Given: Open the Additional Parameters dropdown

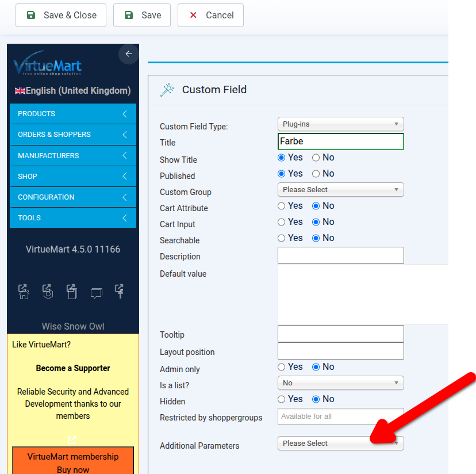Looking at the screenshot, I should click(x=340, y=444).
